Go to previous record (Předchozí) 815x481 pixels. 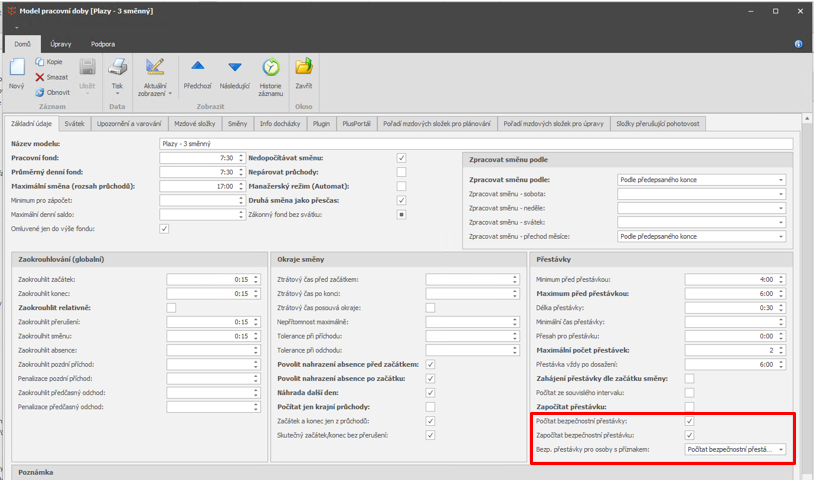pyautogui.click(x=198, y=74)
